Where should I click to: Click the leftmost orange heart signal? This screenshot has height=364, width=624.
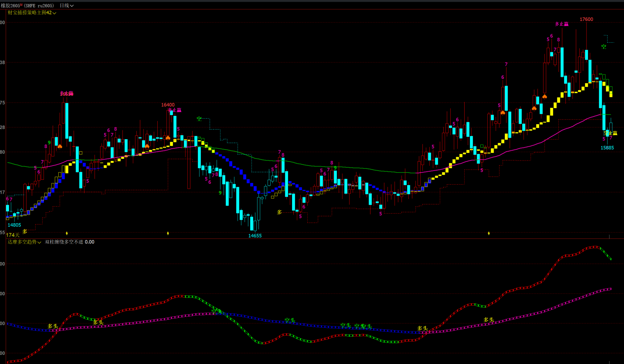click(x=60, y=146)
